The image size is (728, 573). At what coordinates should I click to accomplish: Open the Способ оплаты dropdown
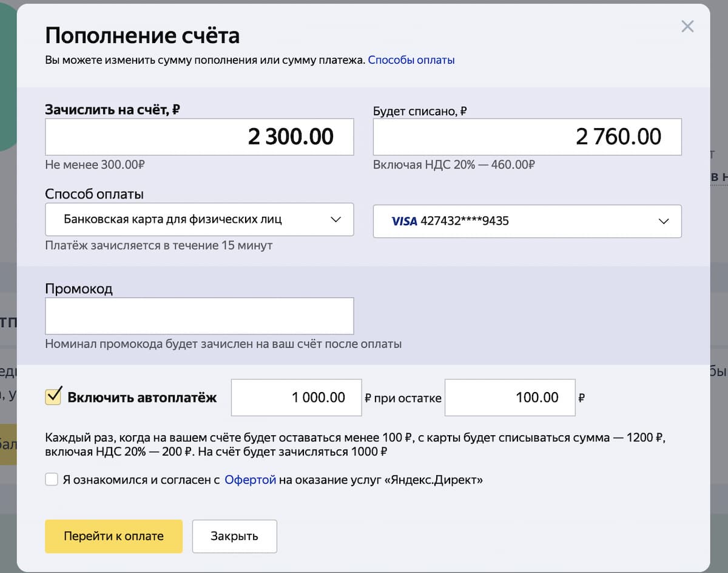coord(199,220)
